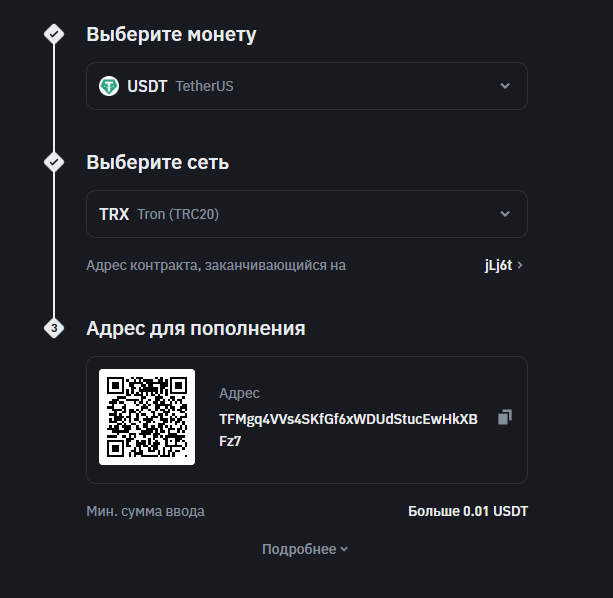Click the Адрес для пополнения heading
613x598 pixels.
point(196,328)
